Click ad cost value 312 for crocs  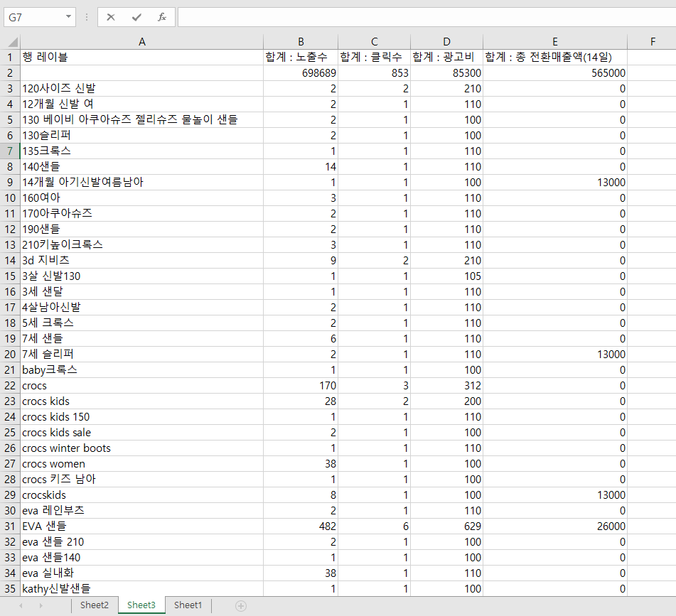tap(446, 386)
